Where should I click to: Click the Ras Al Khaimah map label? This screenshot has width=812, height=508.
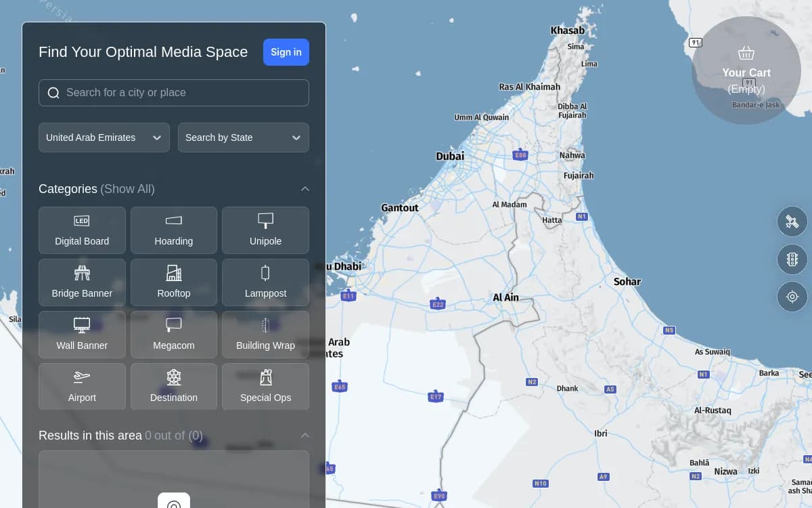(x=530, y=87)
